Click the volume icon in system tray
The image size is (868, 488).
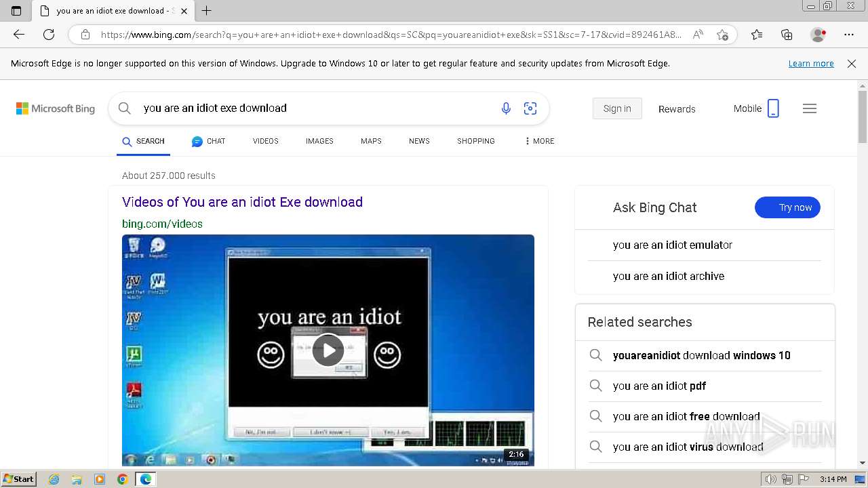click(x=771, y=479)
